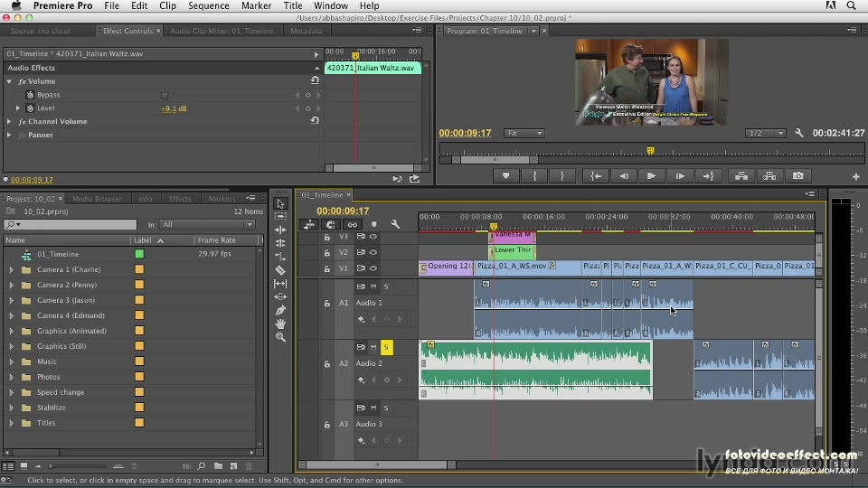The width and height of the screenshot is (868, 488).
Task: Toggle V2 track output eye
Action: coord(373,252)
